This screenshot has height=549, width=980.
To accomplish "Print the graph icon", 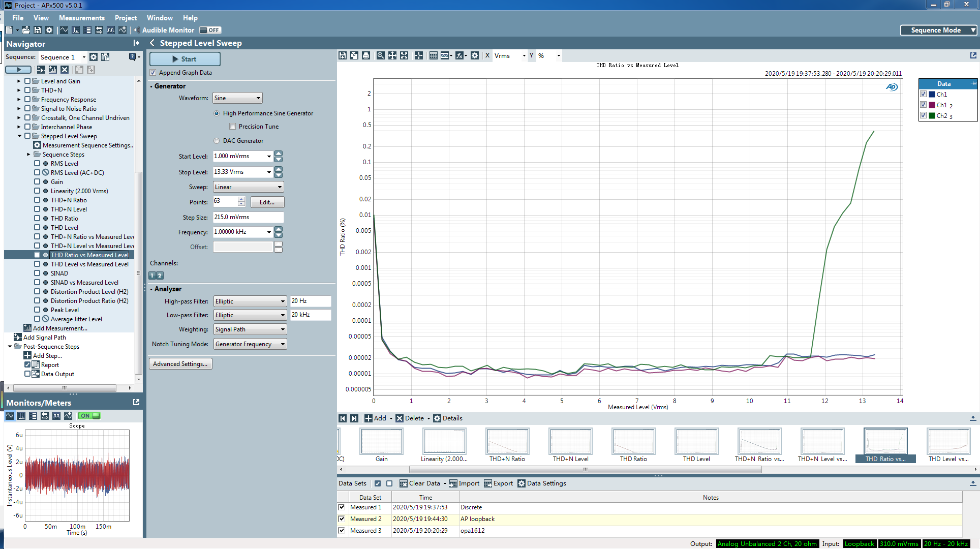I will [x=366, y=55].
